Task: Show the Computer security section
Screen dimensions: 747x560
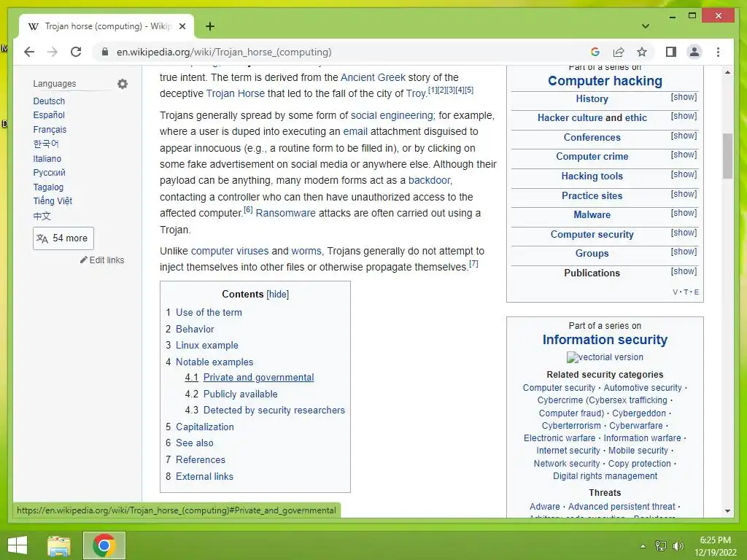Action: [684, 233]
